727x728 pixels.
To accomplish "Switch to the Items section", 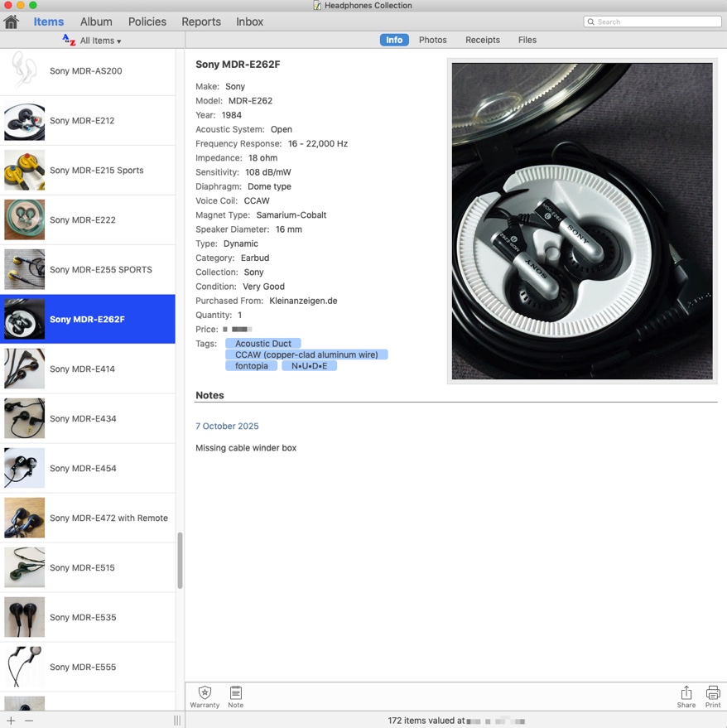I will click(x=49, y=22).
